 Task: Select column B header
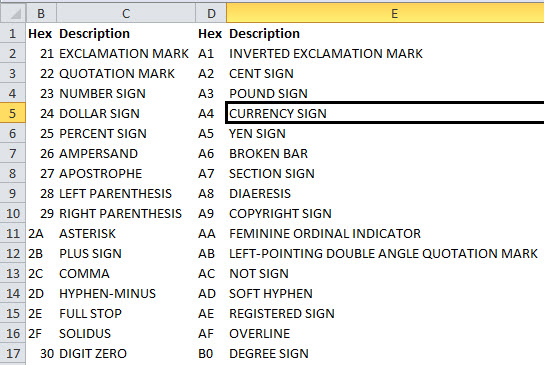coord(41,13)
